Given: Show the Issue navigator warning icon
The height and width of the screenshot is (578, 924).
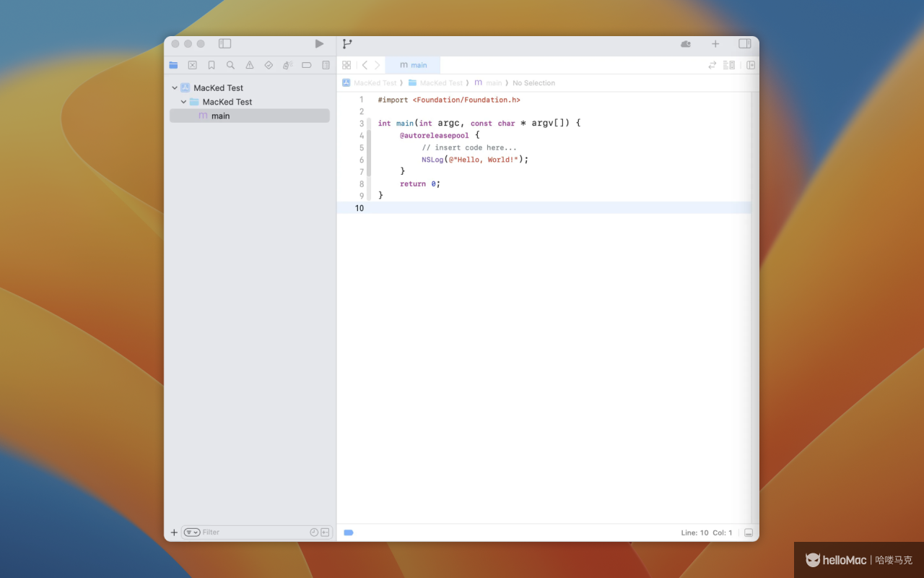Looking at the screenshot, I should tap(250, 65).
